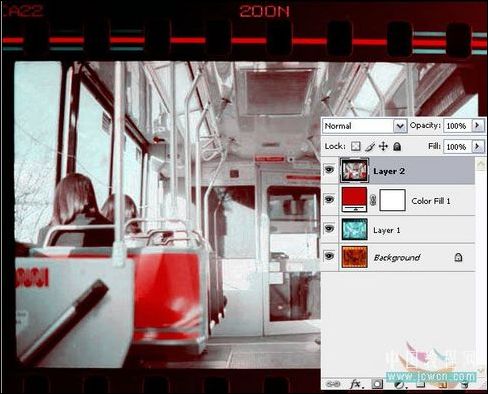Click the red Color Fill 1 swatch

[354, 199]
